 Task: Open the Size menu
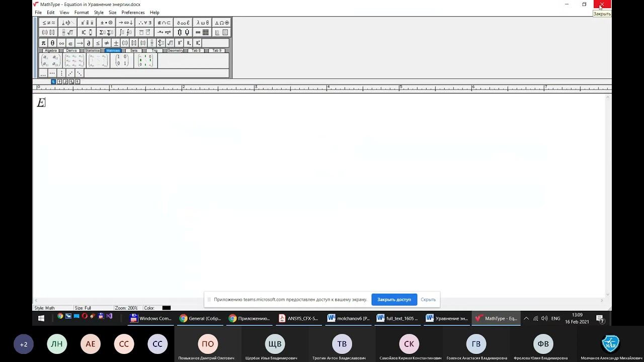pos(112,13)
